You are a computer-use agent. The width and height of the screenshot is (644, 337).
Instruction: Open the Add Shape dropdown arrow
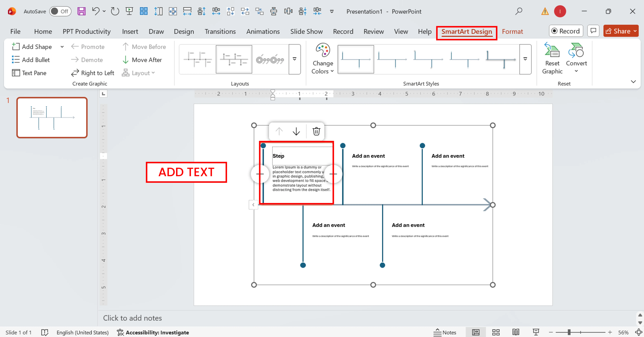[62, 47]
